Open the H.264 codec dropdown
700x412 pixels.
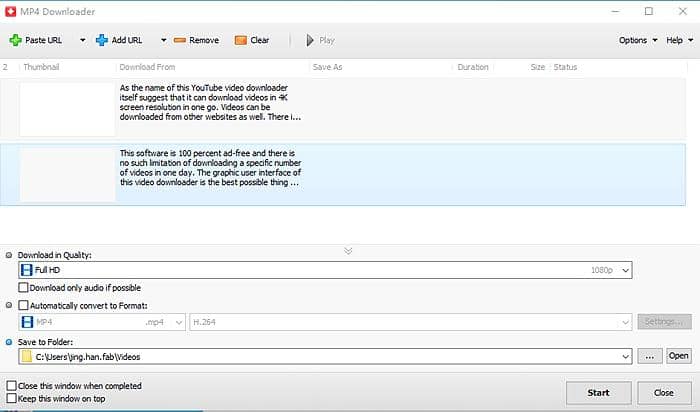click(411, 322)
